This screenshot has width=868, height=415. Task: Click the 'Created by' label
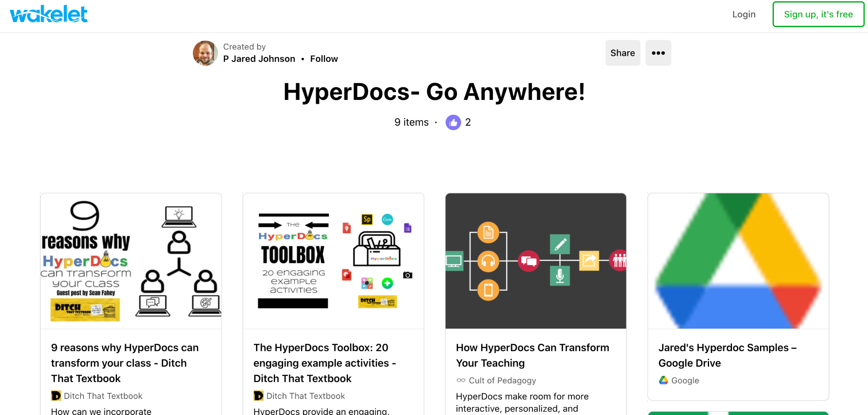coord(245,47)
